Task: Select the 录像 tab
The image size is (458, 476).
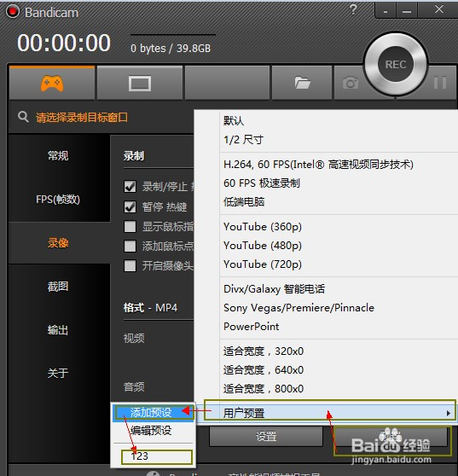Action: coord(58,243)
